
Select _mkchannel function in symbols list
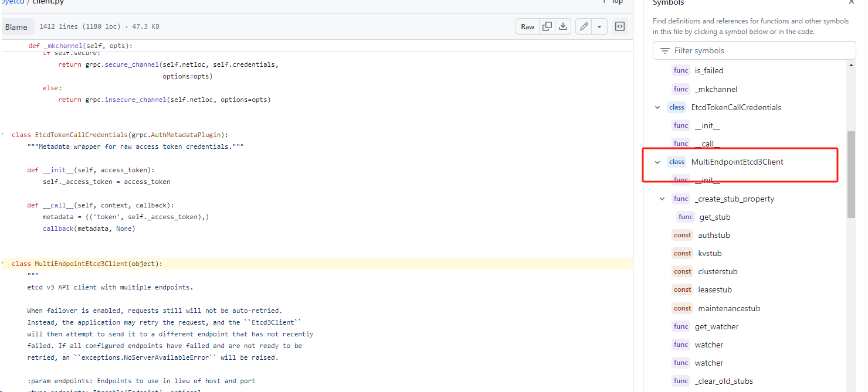[x=716, y=90]
